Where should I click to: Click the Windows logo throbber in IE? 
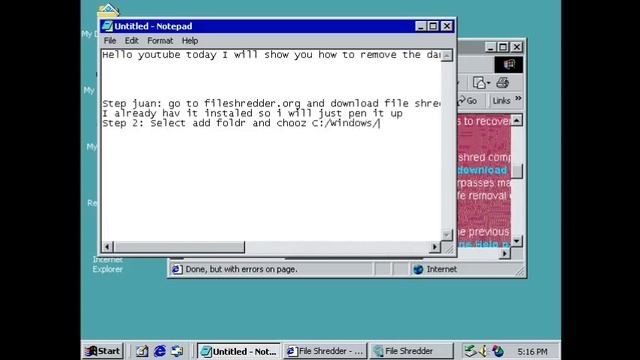tap(509, 64)
